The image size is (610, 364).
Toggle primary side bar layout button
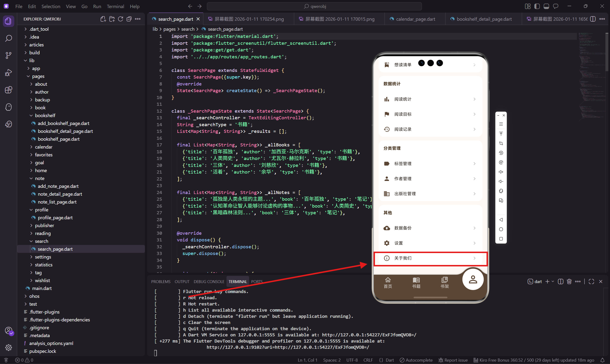537,6
